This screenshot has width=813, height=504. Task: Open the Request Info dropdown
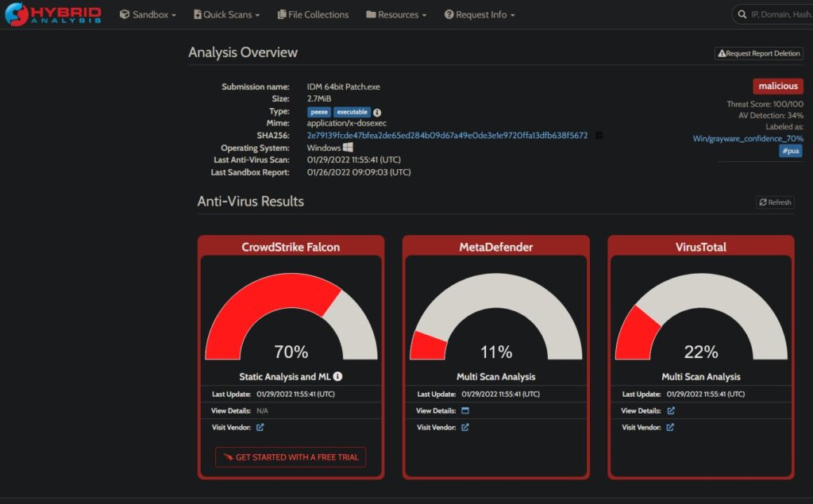(x=480, y=14)
